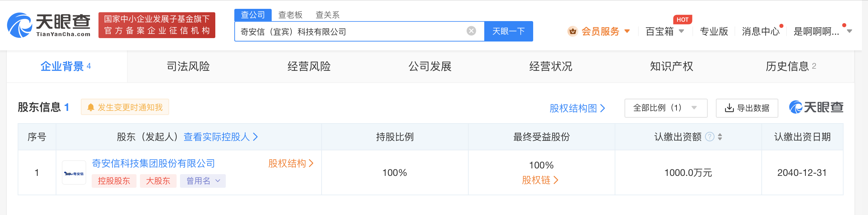This screenshot has height=215, width=868.
Task: Click the download icon on export data
Action: (729, 108)
